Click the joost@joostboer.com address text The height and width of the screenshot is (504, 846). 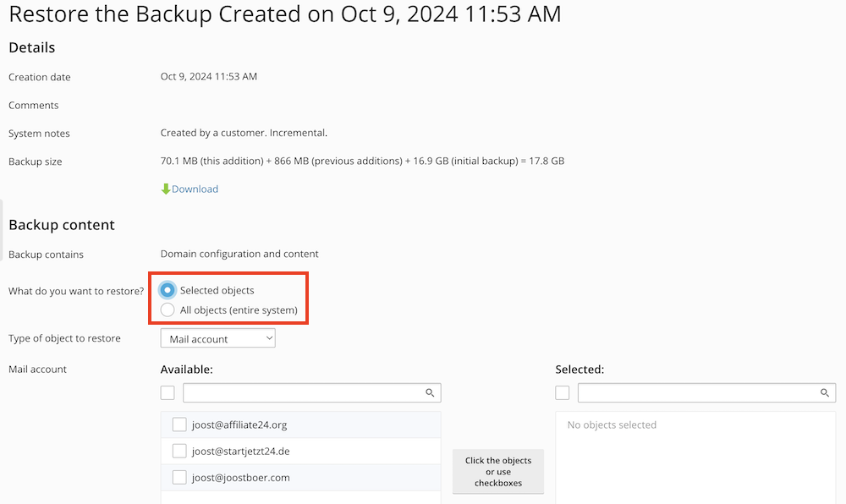(241, 477)
